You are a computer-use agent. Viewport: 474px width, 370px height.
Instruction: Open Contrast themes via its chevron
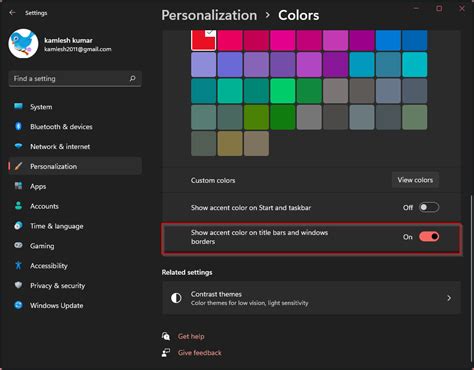pyautogui.click(x=449, y=298)
